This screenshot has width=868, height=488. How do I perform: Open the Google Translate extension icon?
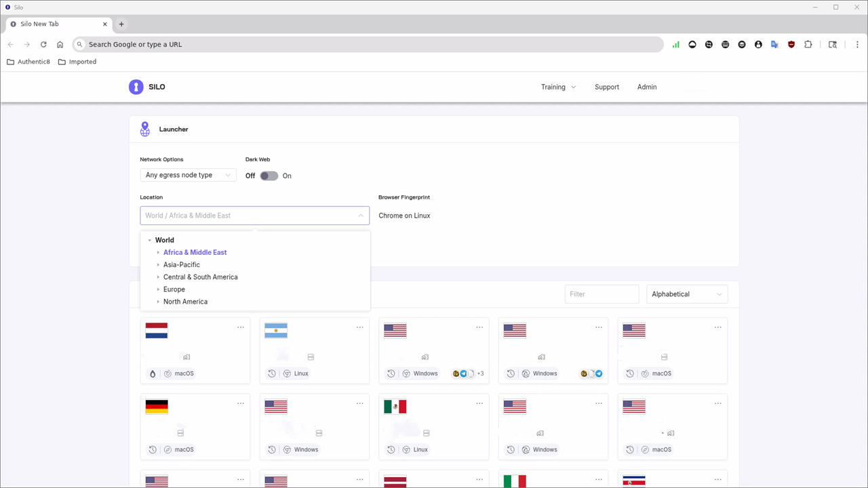774,44
